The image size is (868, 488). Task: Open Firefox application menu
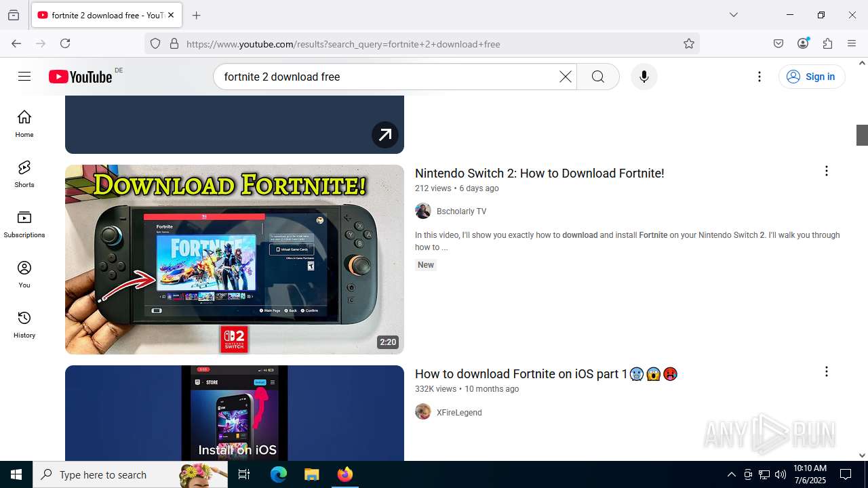tap(852, 43)
